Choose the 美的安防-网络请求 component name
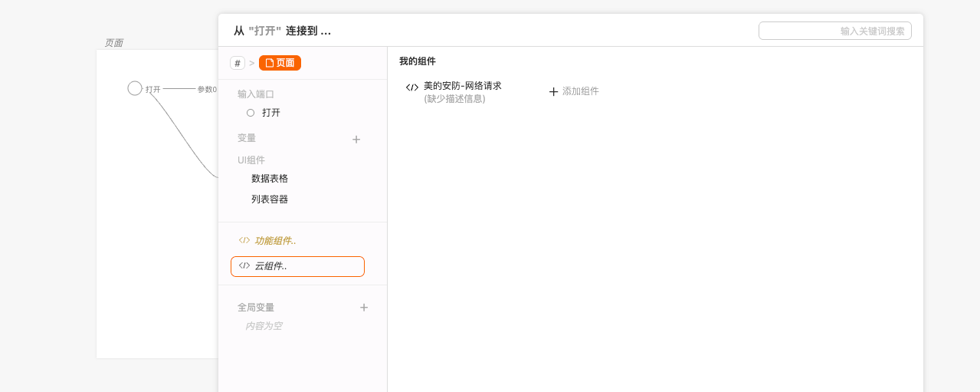 point(462,86)
